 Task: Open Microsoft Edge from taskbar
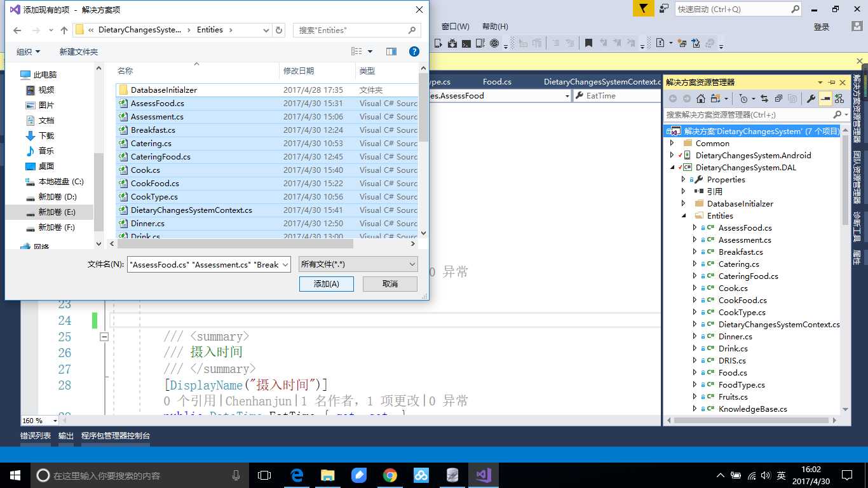coord(297,475)
